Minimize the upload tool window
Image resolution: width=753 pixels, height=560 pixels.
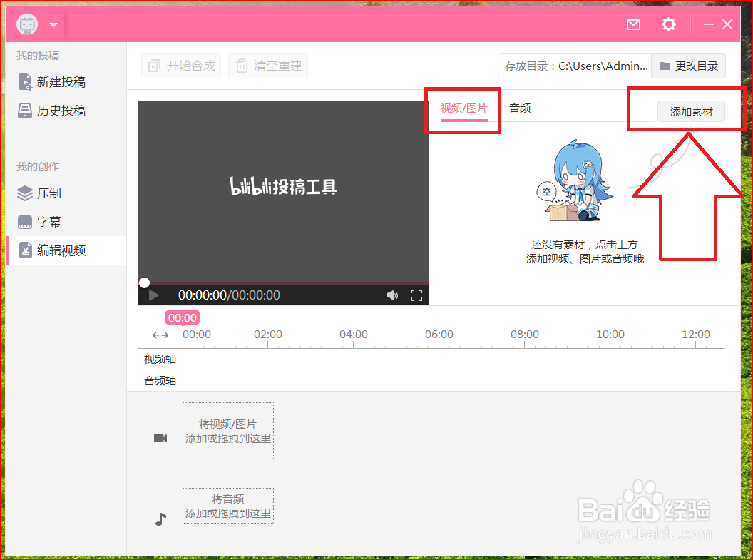pos(708,24)
